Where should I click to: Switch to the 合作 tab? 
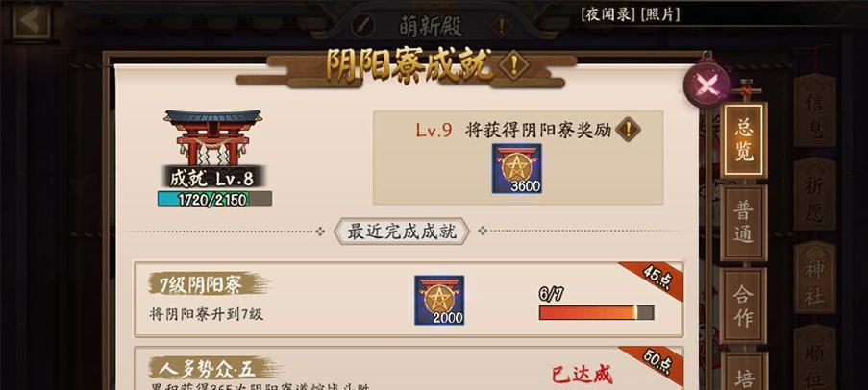click(743, 305)
